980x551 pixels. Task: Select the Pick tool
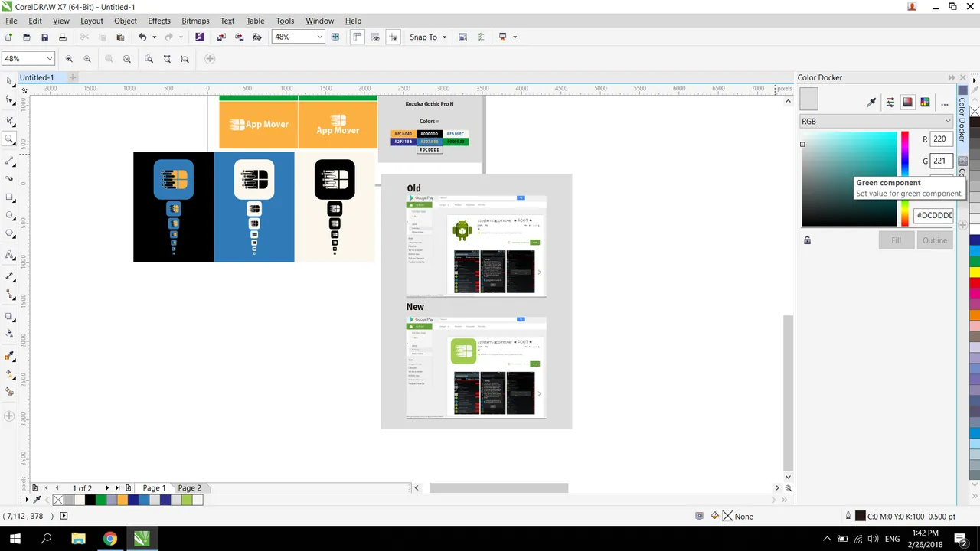point(9,80)
